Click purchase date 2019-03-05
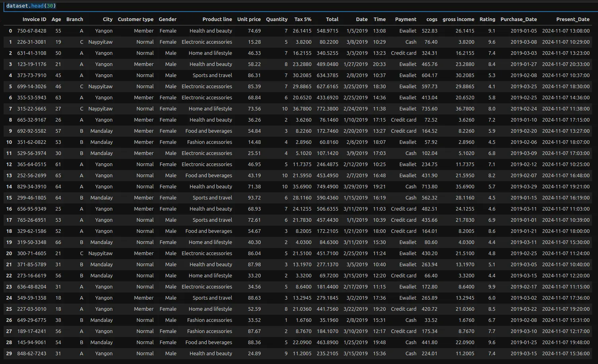 pos(524,264)
